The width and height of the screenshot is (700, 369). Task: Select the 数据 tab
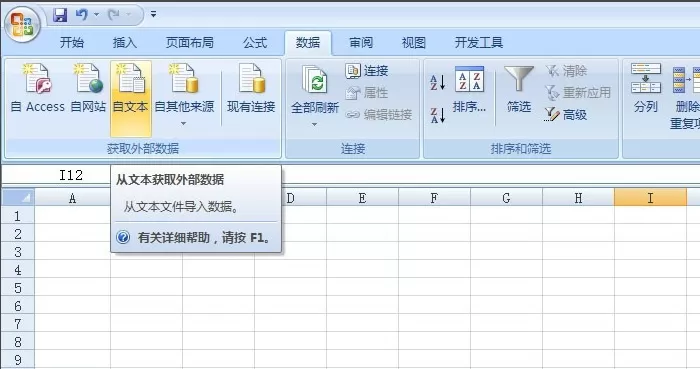pos(308,43)
